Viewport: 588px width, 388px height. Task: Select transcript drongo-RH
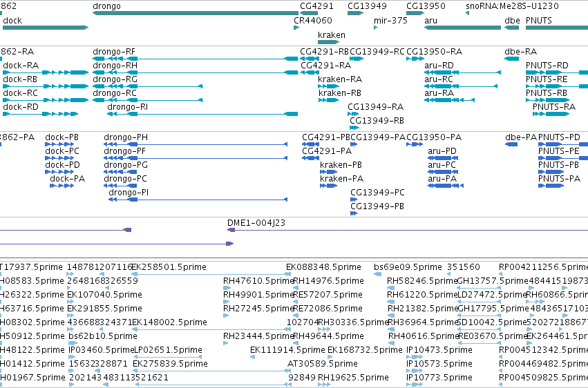tap(196, 72)
